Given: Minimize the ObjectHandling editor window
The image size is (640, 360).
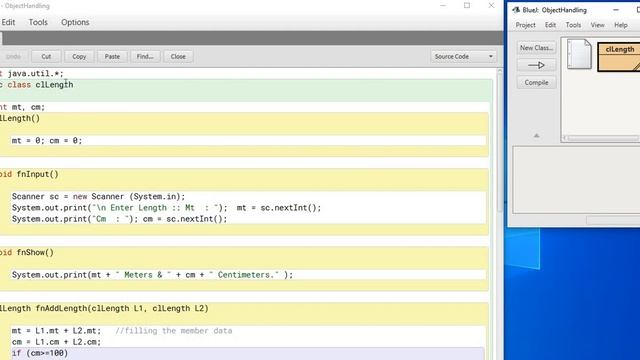Looking at the screenshot, I should click(x=443, y=6).
